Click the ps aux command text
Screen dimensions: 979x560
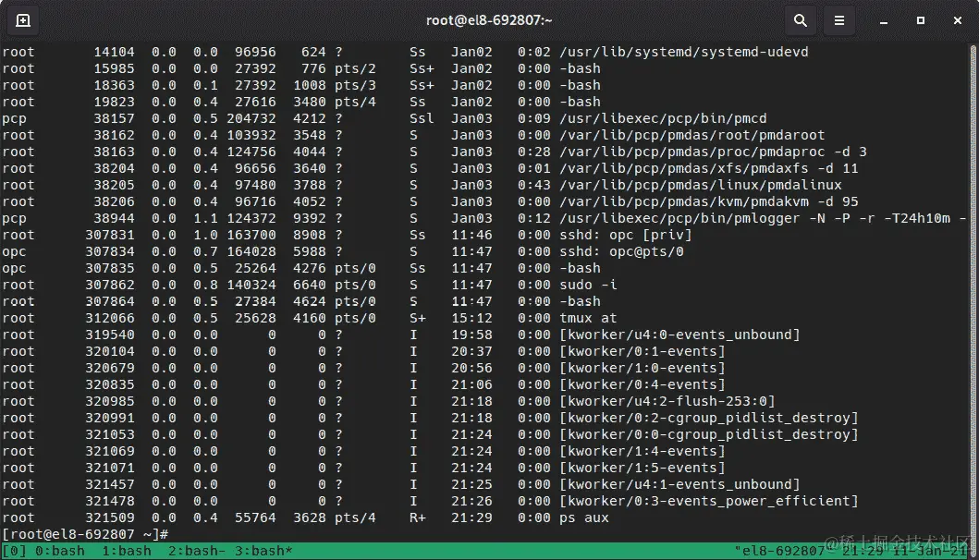583,517
